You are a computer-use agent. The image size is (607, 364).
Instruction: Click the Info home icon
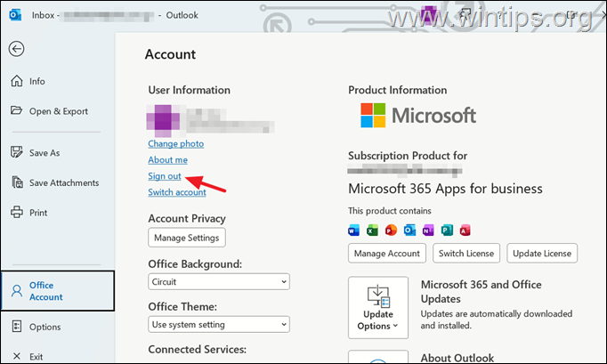17,81
